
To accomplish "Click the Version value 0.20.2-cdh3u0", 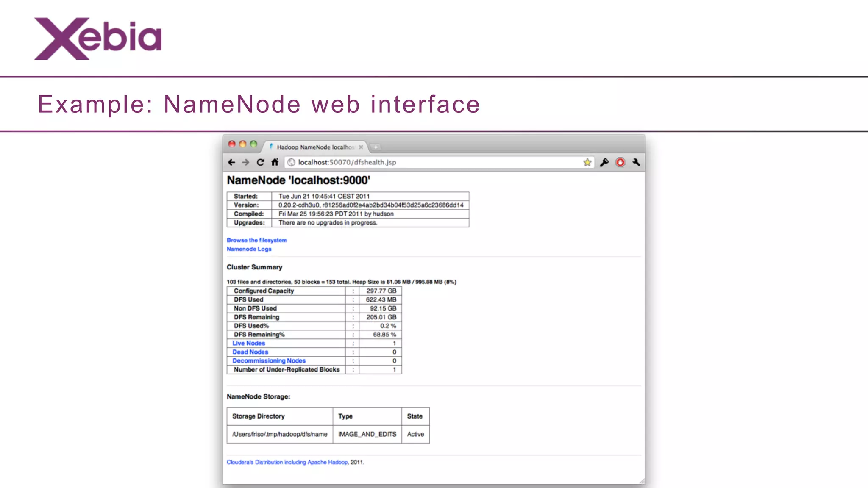I will [x=371, y=205].
